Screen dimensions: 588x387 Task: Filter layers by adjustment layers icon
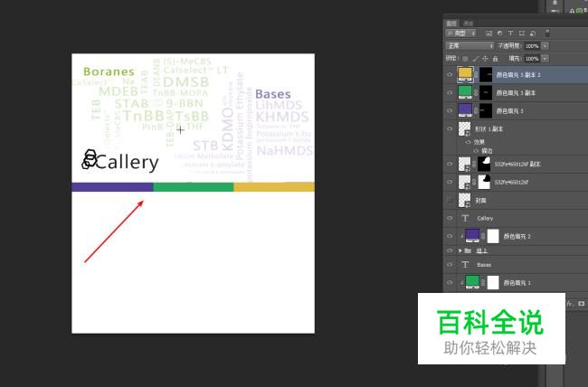(499, 33)
